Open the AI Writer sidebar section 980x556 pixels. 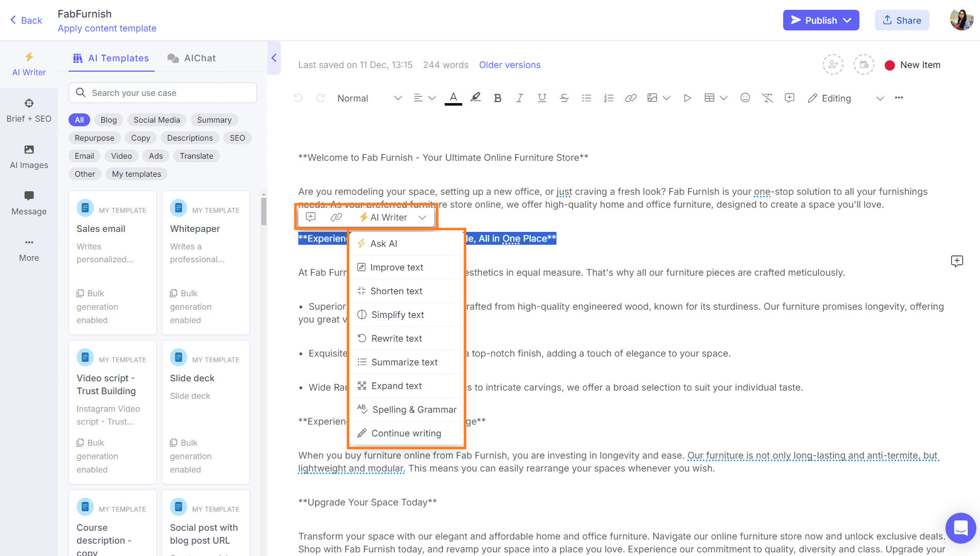[x=29, y=64]
